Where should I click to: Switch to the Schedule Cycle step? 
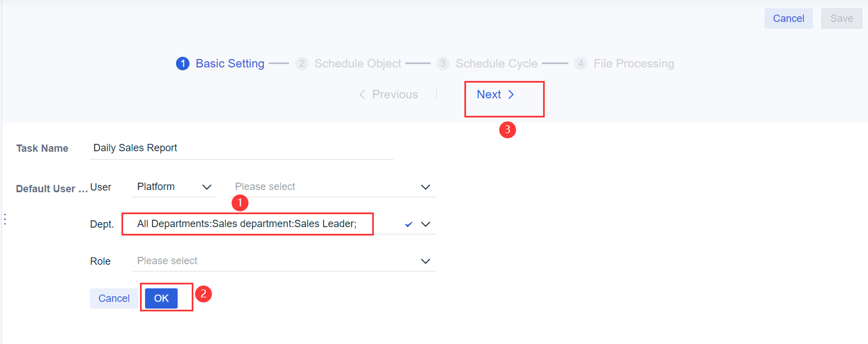(496, 64)
